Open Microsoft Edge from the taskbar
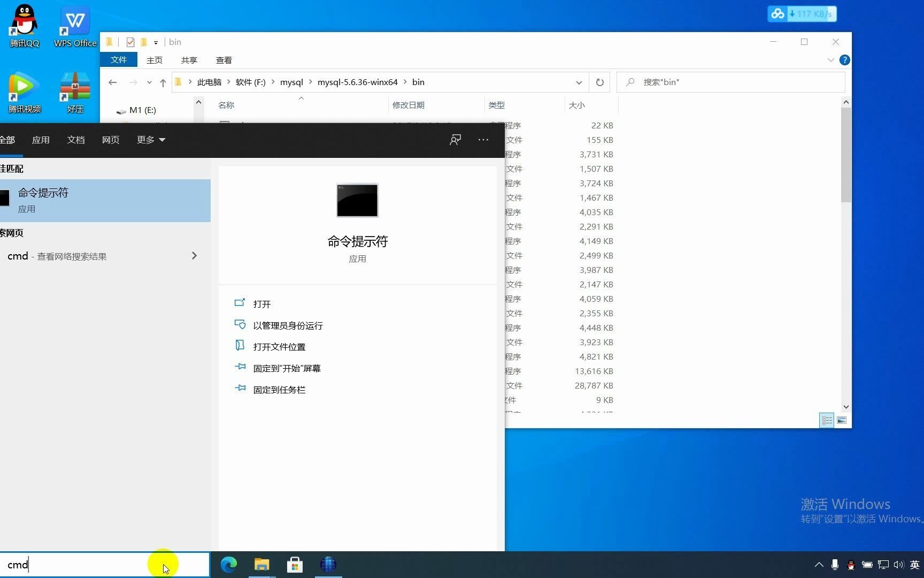924x578 pixels. pyautogui.click(x=229, y=564)
